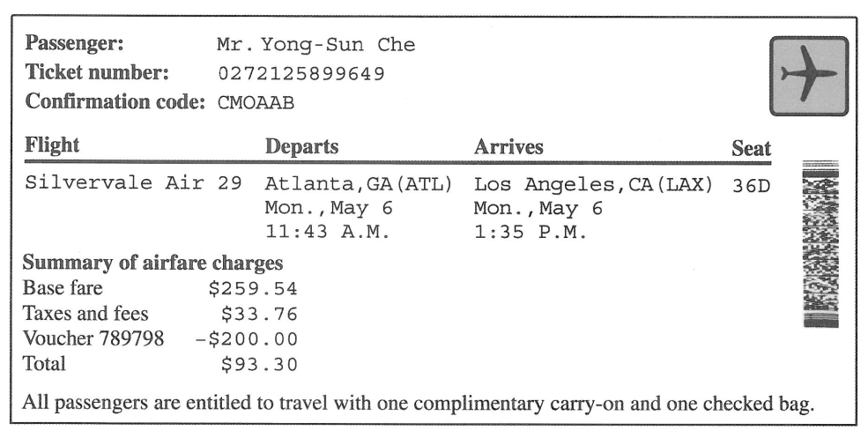Click seat number 36D
868x438 pixels.
pyautogui.click(x=751, y=186)
